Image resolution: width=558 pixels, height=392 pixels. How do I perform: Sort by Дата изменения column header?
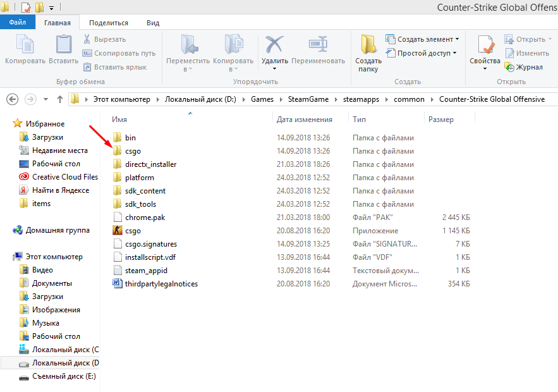coord(304,119)
